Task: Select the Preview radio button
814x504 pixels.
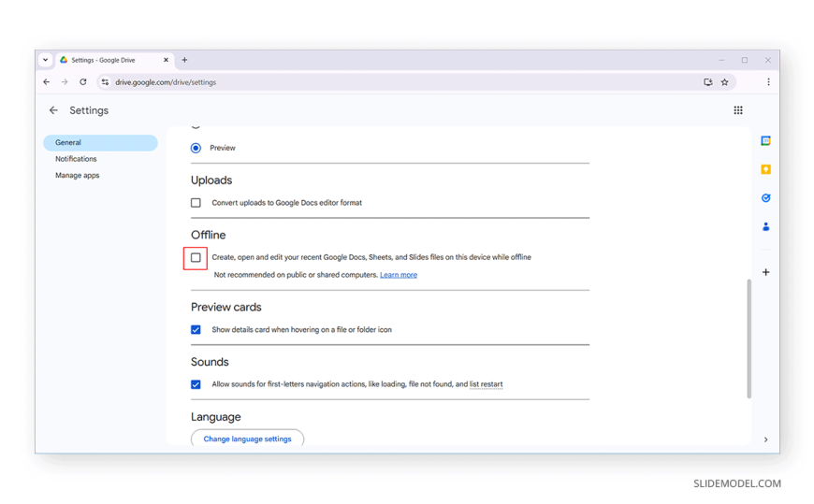Action: (196, 148)
